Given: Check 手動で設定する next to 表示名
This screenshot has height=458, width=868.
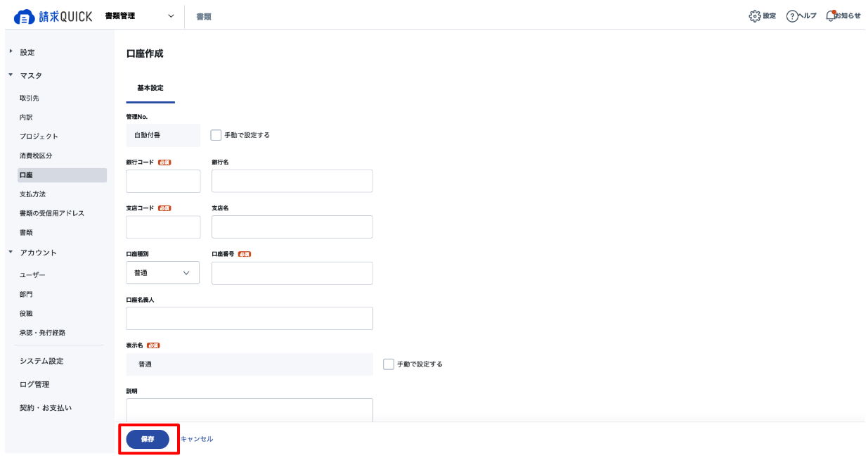Looking at the screenshot, I should click(389, 364).
